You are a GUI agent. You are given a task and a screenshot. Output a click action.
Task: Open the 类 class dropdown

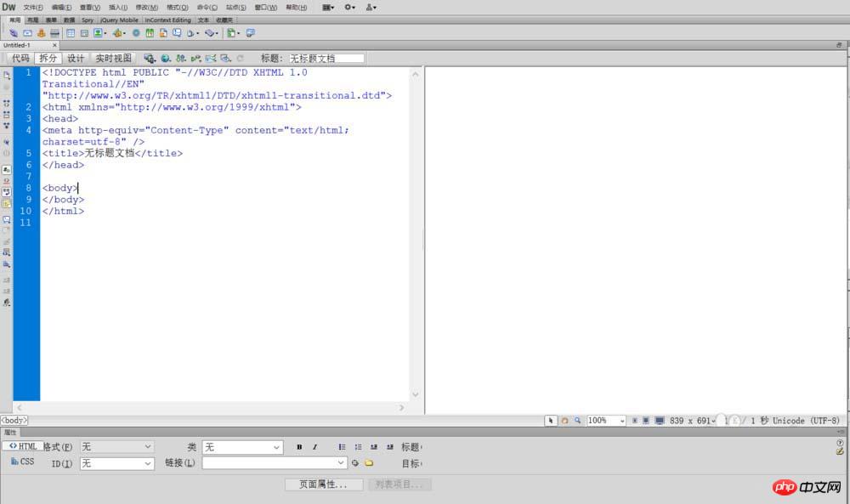tap(242, 447)
